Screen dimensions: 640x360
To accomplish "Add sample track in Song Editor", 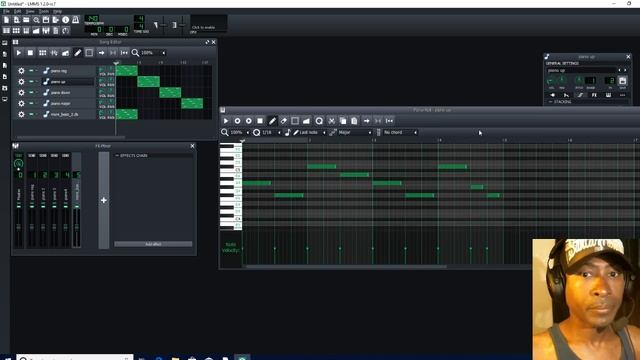I will tap(54, 53).
